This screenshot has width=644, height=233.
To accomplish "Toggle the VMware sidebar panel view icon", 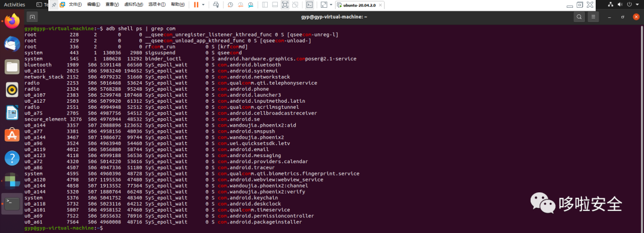I will click(x=265, y=5).
